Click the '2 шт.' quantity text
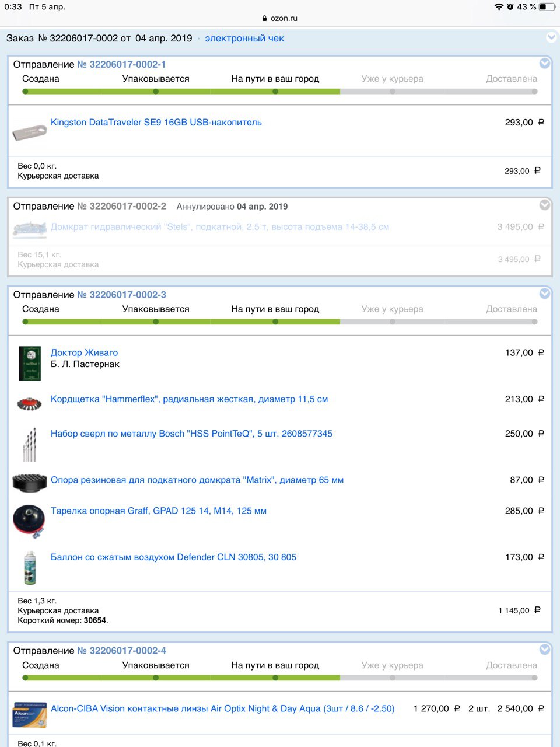Viewport: 560px width, 747px height. [x=479, y=709]
